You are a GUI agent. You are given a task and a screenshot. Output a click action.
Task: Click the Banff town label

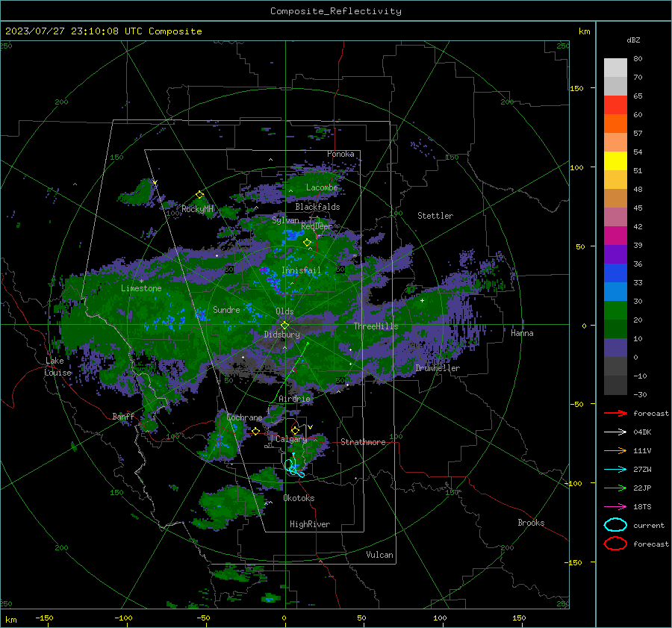123,416
